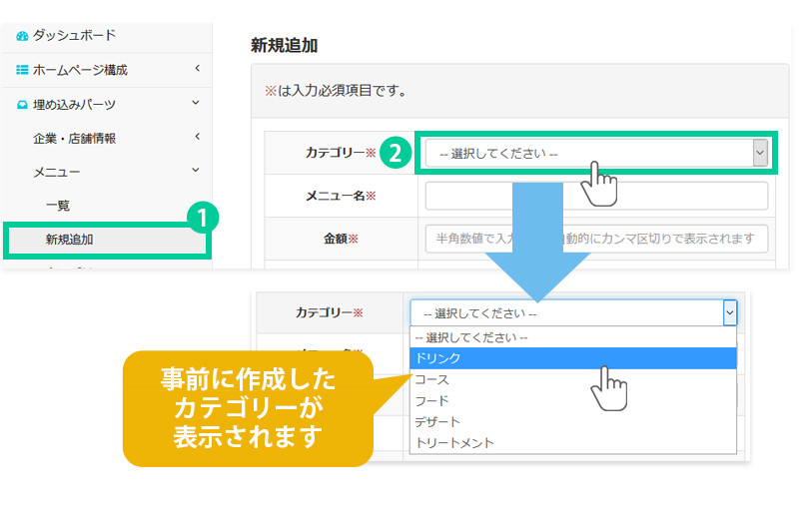799x532 pixels.
Task: Choose コース from the open category list
Action: point(572,379)
